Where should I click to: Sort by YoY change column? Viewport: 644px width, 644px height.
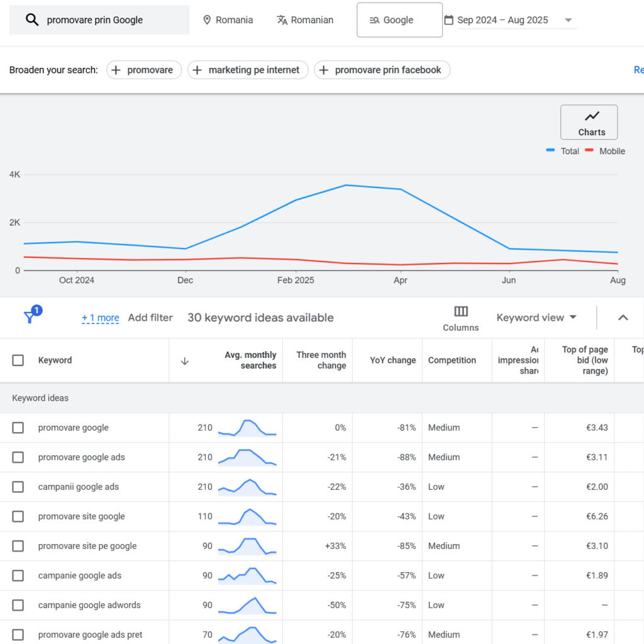coord(392,360)
